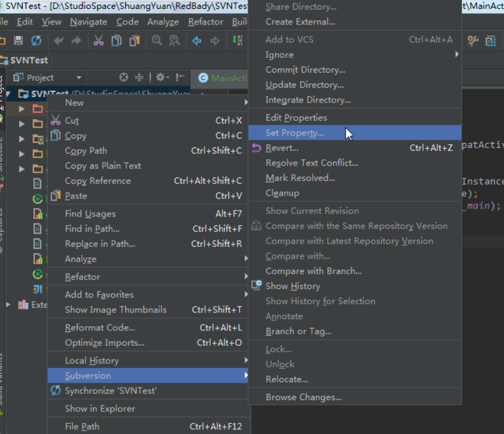Open the Edit menu

[24, 22]
